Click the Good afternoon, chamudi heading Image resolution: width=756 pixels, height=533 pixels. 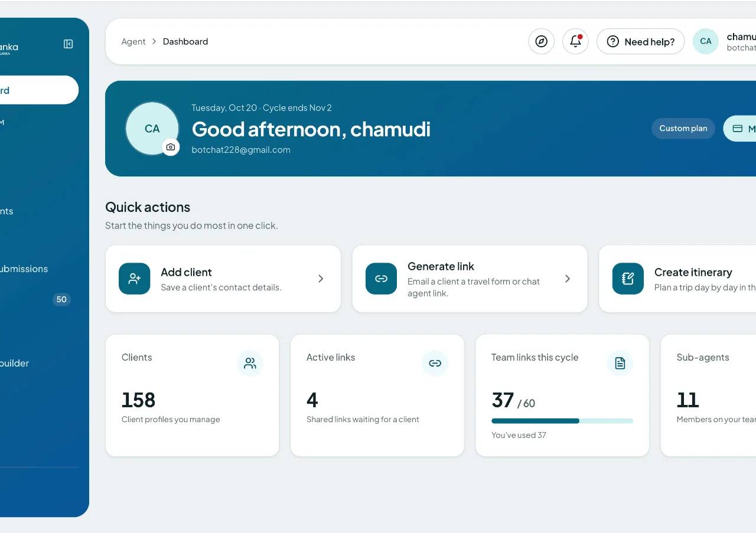tap(311, 129)
